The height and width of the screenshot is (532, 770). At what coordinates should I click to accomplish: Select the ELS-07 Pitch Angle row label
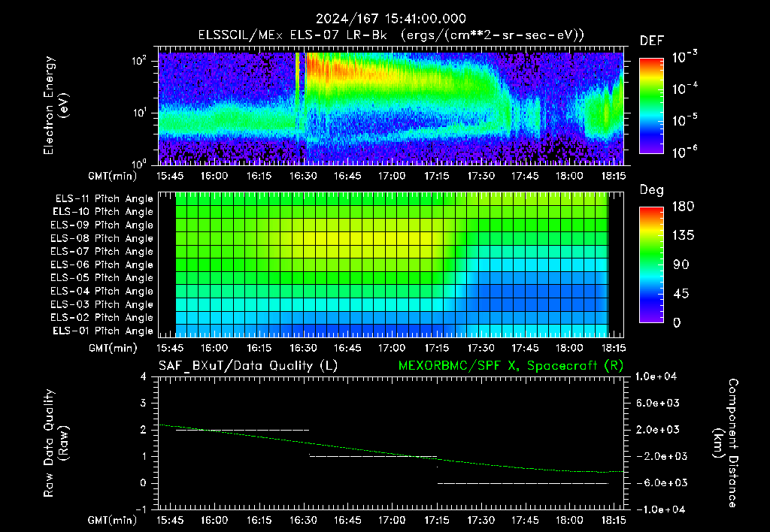(x=102, y=251)
